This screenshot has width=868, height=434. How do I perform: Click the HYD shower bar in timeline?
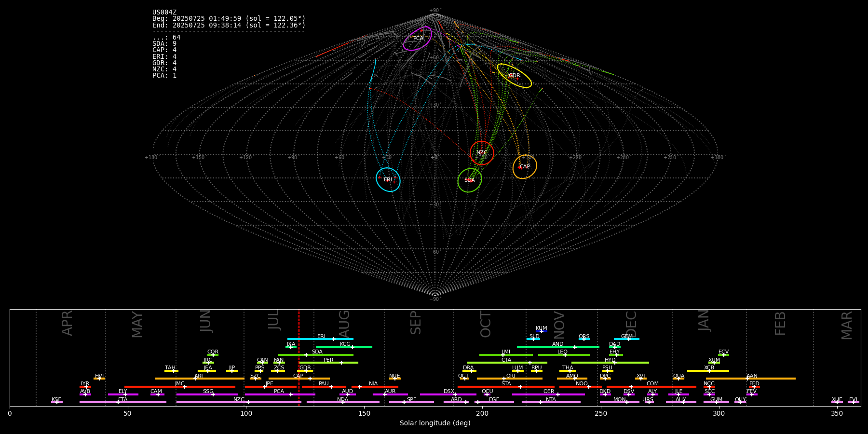click(x=610, y=363)
